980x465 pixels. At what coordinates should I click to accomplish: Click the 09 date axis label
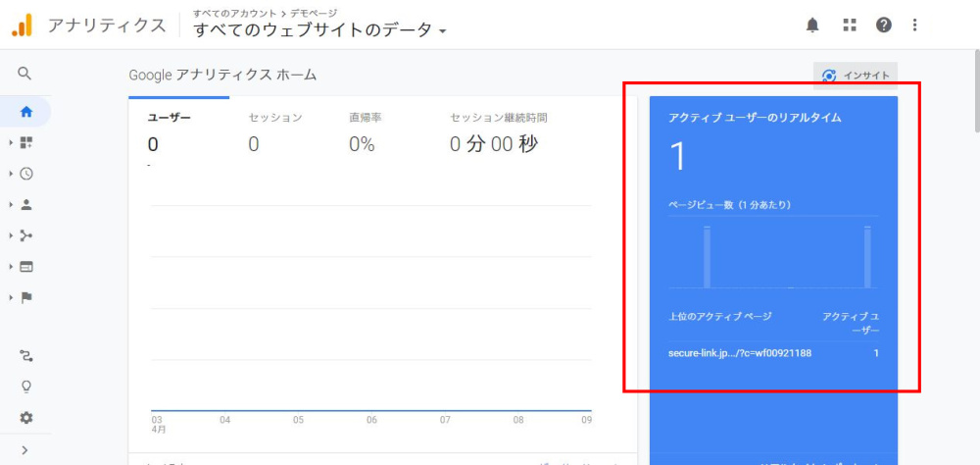tap(586, 420)
